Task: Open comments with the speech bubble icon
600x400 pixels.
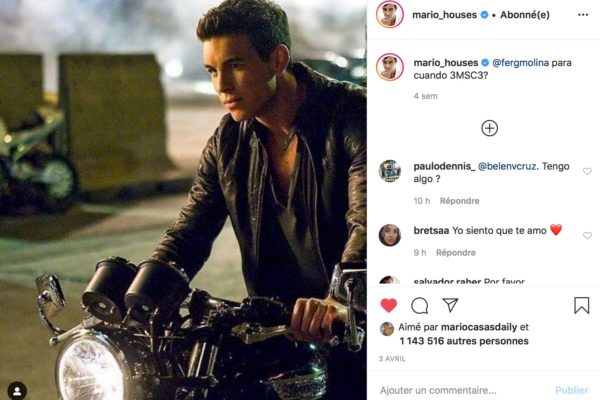Action: coord(420,305)
